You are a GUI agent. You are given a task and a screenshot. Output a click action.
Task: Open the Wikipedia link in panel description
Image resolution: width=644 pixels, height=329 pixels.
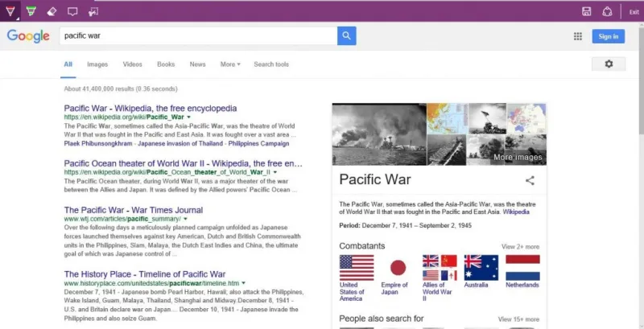coord(516,212)
